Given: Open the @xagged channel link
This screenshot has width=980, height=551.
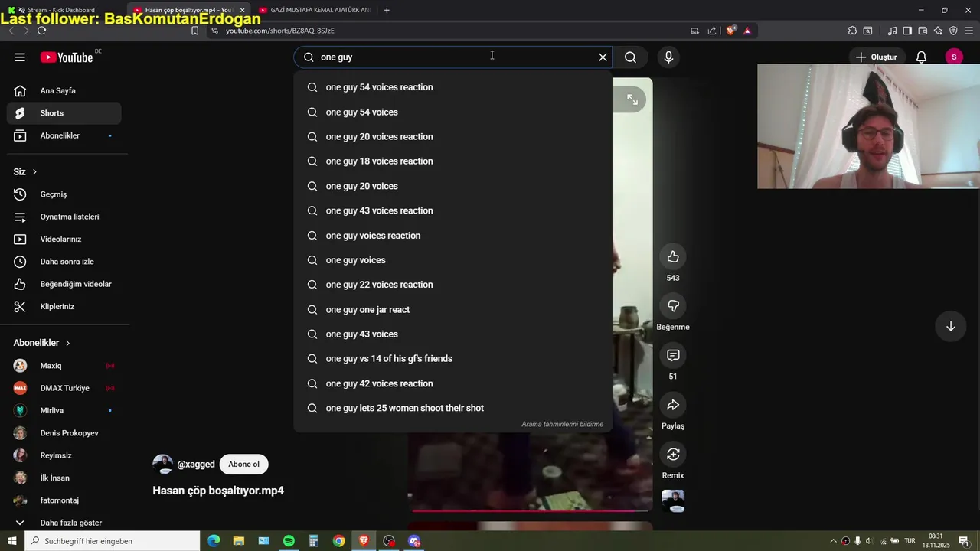Looking at the screenshot, I should 196,465.
